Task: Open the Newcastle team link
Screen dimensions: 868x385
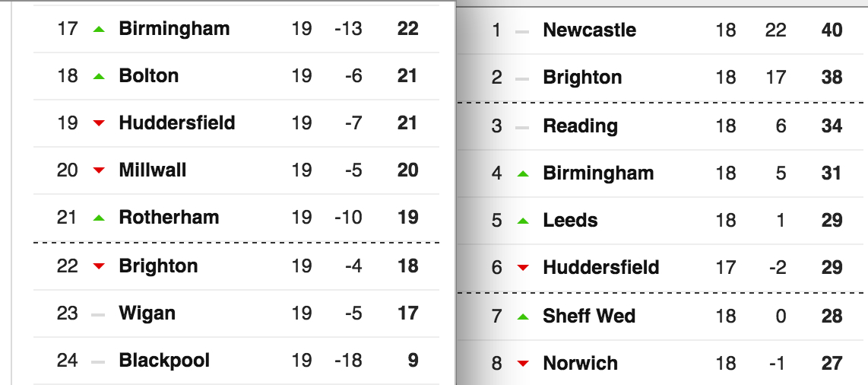Action: click(x=589, y=30)
